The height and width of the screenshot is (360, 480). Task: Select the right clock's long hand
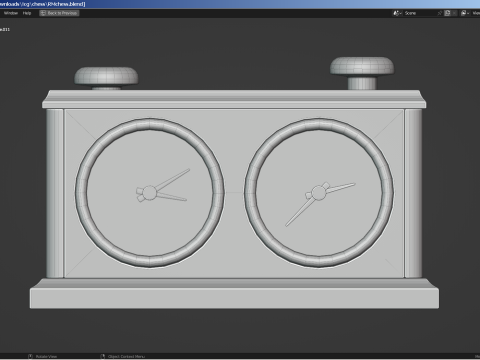pyautogui.click(x=299, y=211)
